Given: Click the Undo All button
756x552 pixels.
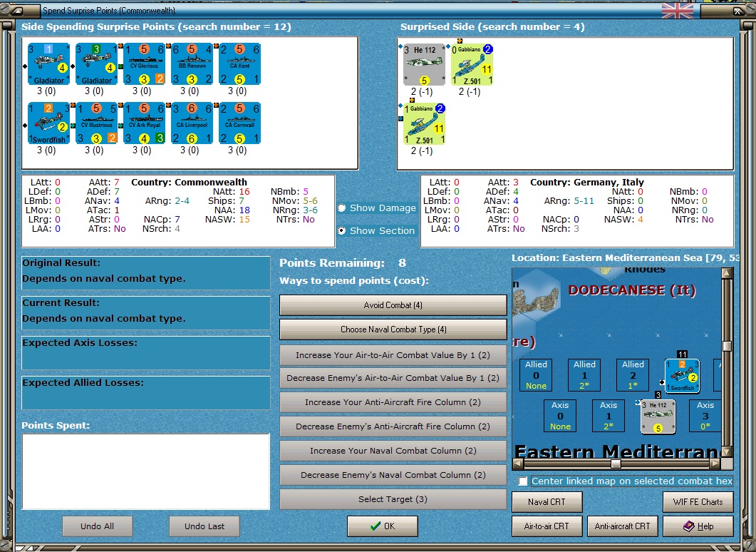Looking at the screenshot, I should (x=98, y=526).
